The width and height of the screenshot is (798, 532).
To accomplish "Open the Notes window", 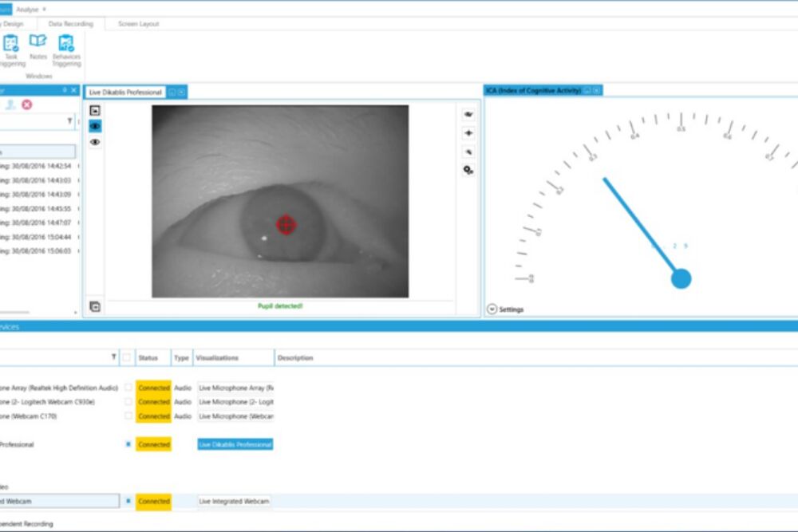I will (x=38, y=47).
